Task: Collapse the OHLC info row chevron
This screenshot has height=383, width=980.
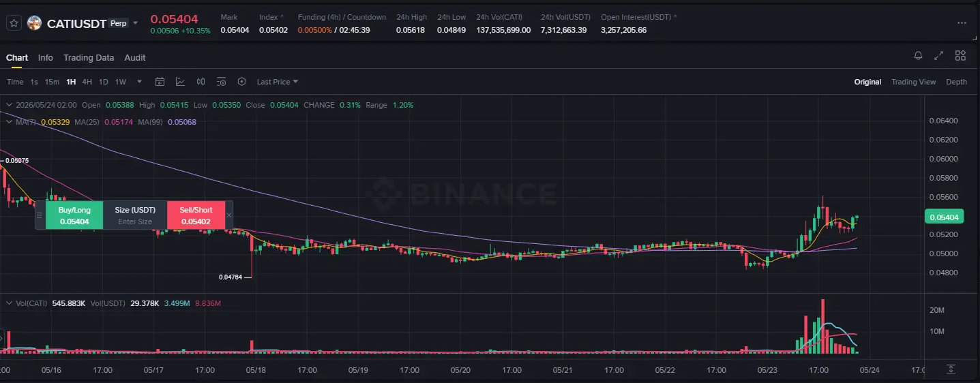Action: pyautogui.click(x=9, y=105)
